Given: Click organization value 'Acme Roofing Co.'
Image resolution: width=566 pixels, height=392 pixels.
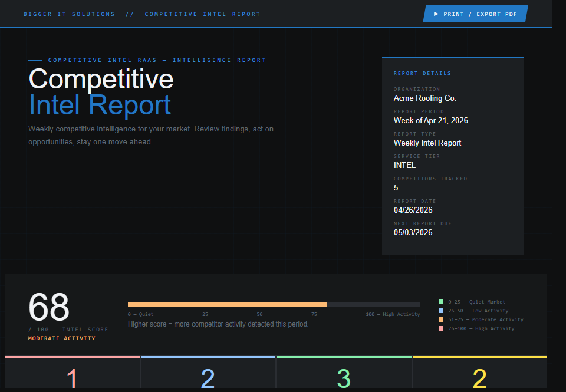Looking at the screenshot, I should (425, 98).
